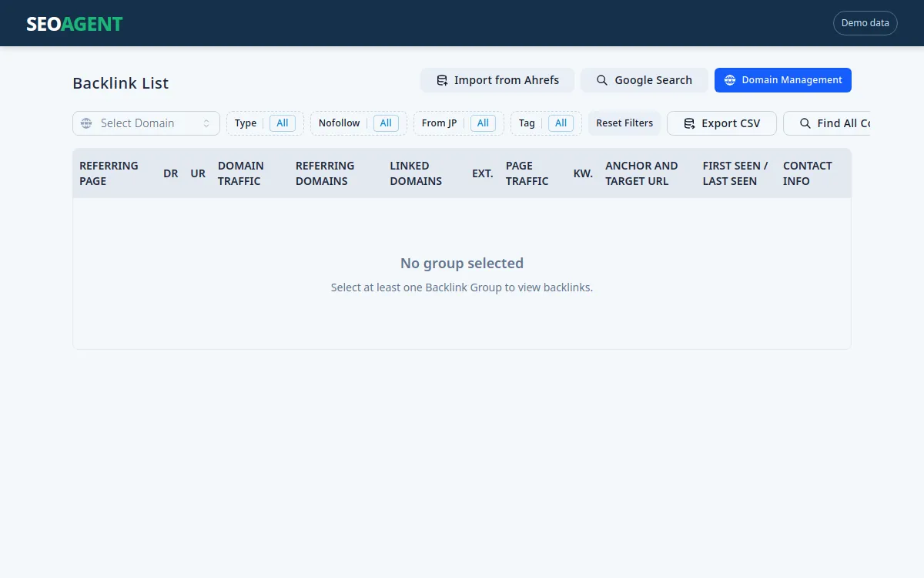This screenshot has width=924, height=578.
Task: Click the SEOAGENT logo
Action: click(75, 24)
